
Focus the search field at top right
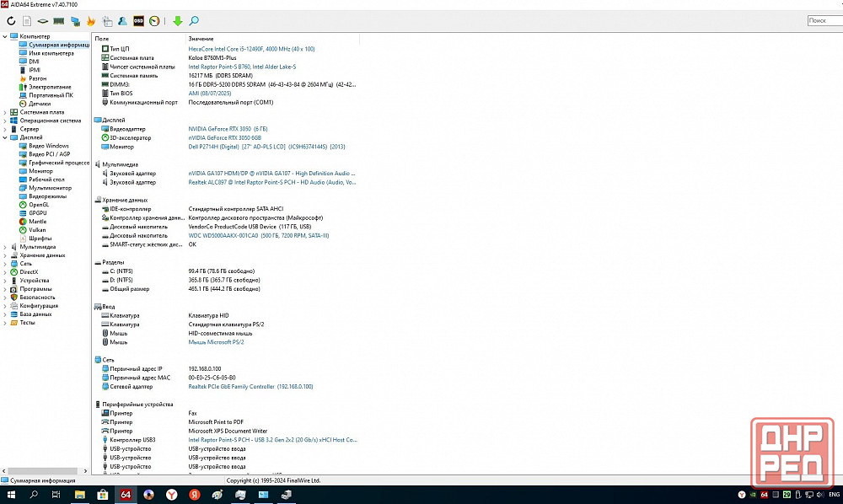click(824, 20)
